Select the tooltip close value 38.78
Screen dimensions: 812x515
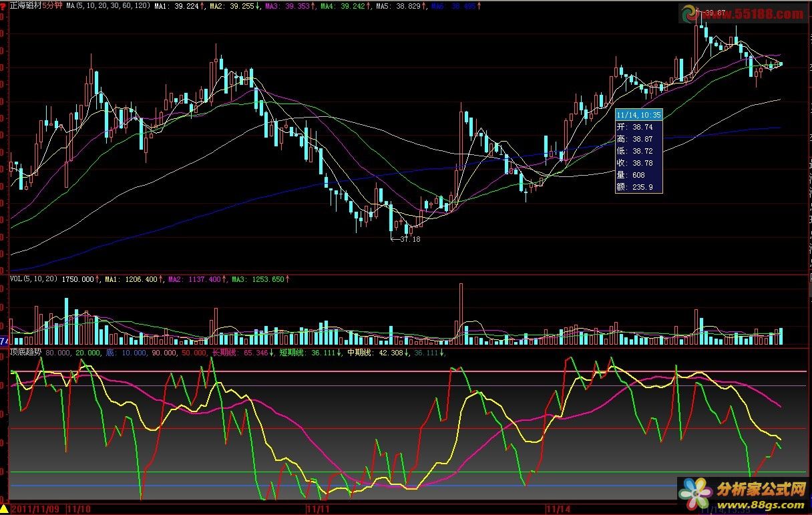(644, 162)
